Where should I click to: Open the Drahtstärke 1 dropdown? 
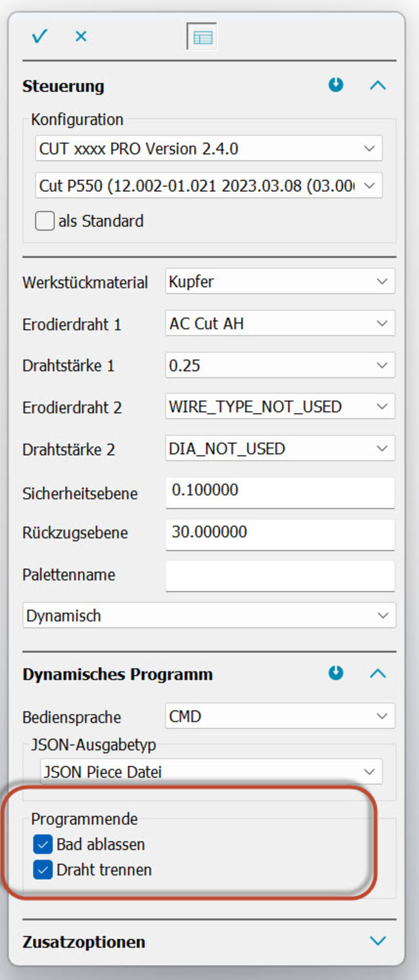[x=280, y=366]
